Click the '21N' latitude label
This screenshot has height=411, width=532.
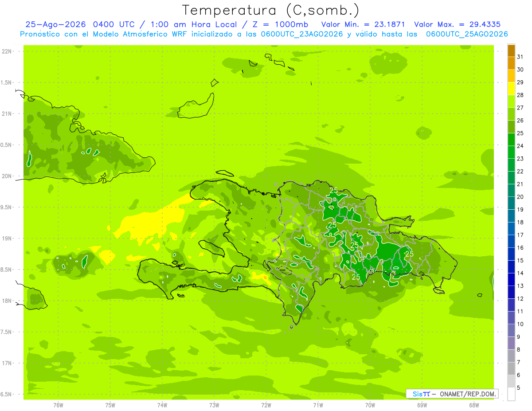[7, 114]
